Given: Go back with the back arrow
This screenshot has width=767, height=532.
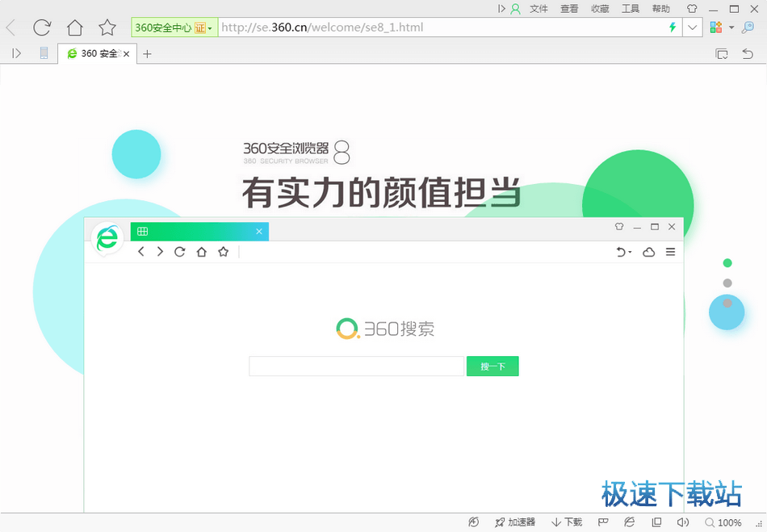Looking at the screenshot, I should (x=10, y=28).
